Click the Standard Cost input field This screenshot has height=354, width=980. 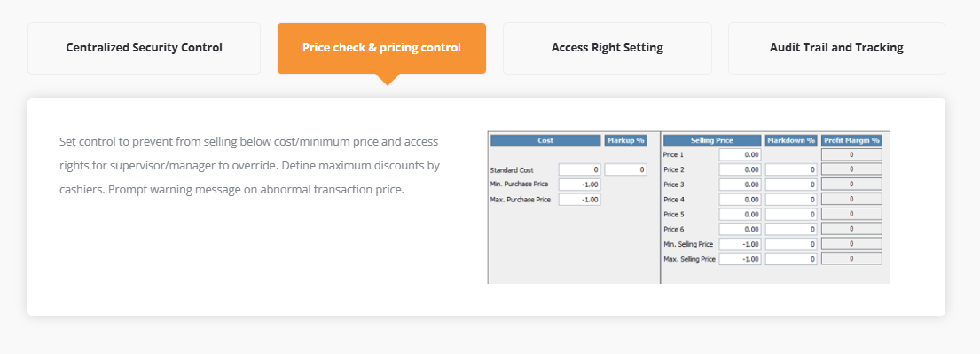click(x=579, y=169)
